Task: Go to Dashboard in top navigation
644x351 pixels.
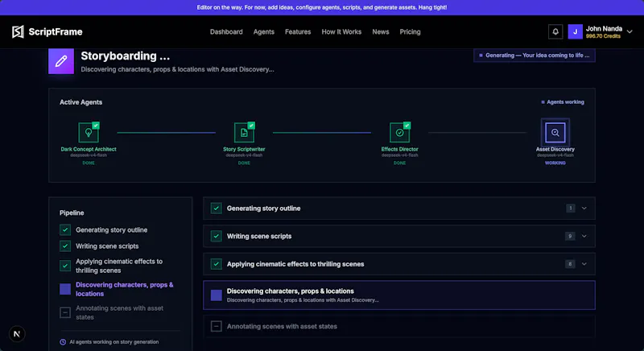Action: pos(226,31)
